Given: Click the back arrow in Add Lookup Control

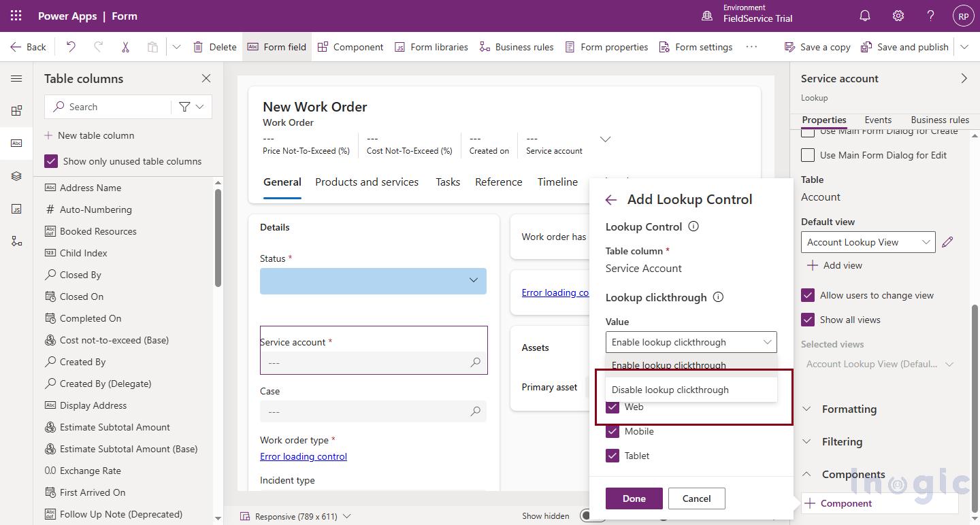Looking at the screenshot, I should (x=611, y=200).
